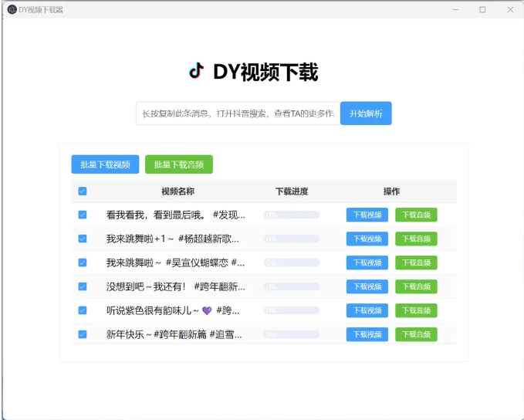
Task: Maximize the DY视频下载器 window
Action: 482,10
